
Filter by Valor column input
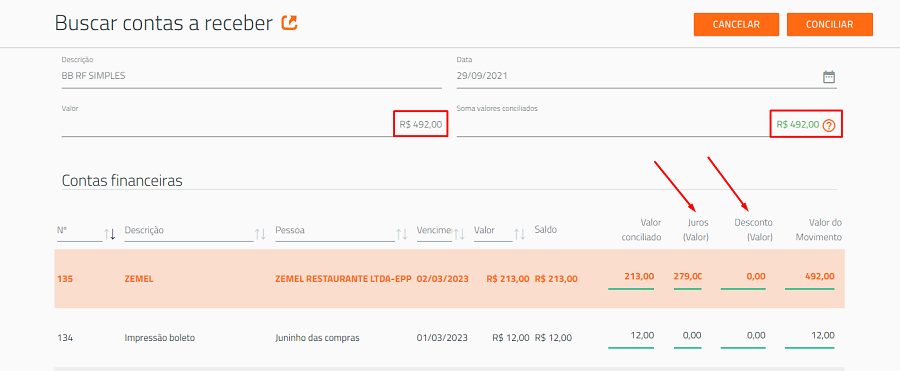[x=493, y=231]
